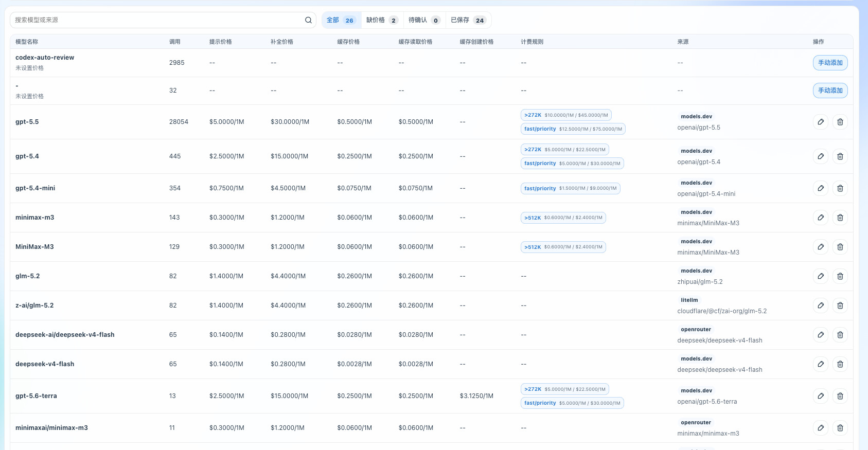Click the fast/priority tag for gpt-5.4-mini

[571, 188]
